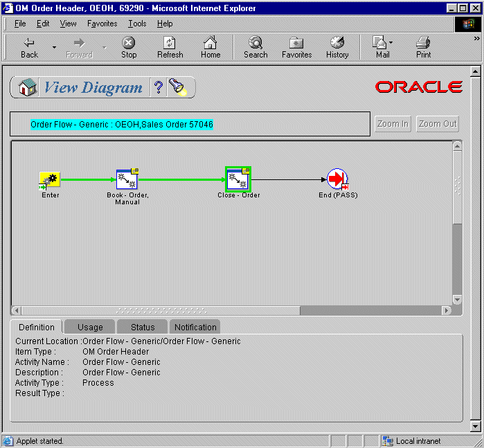Viewport: 484px width, 448px height.
Task: Open the Back button history dropdown arrow
Action: click(x=54, y=47)
